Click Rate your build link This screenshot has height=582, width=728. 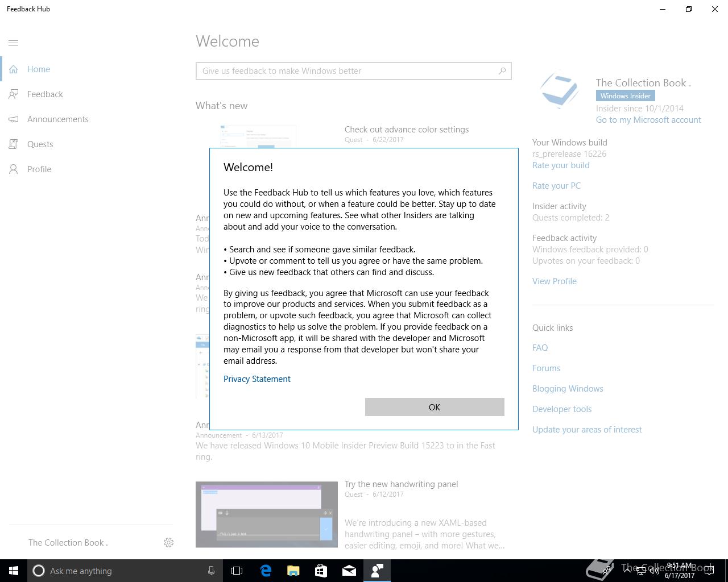pyautogui.click(x=561, y=165)
